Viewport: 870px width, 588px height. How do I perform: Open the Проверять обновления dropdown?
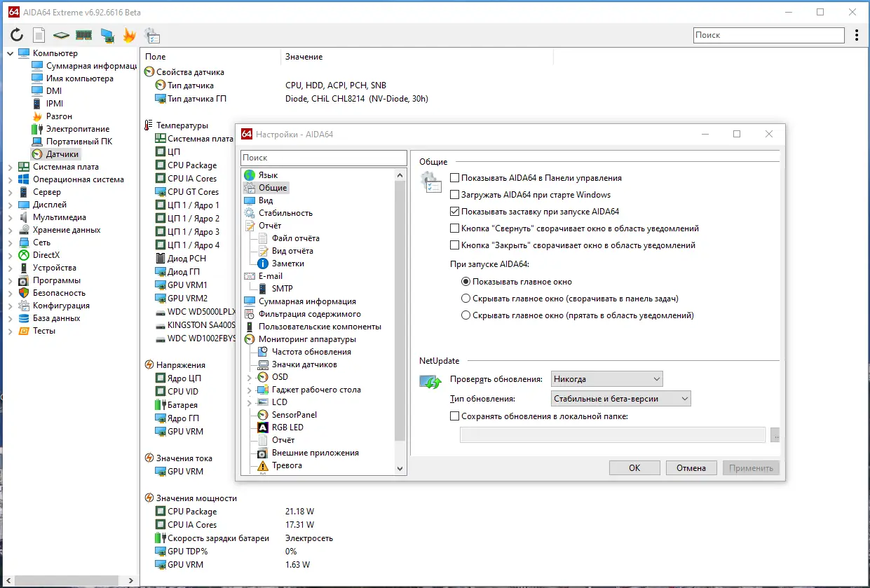(x=607, y=379)
